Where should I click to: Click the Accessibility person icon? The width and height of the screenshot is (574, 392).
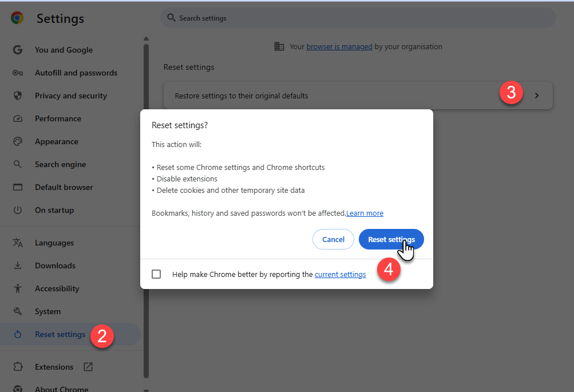[18, 288]
